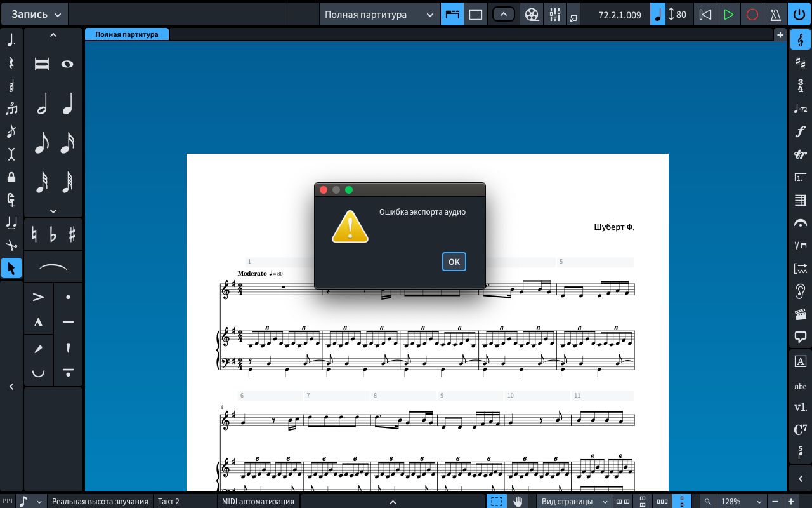The height and width of the screenshot is (508, 812).
Task: Click the single window layout icon
Action: click(476, 14)
